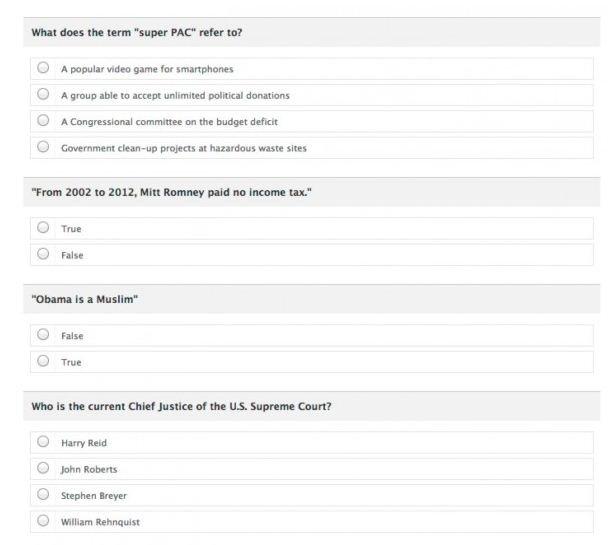
Task: Choose William Rehnquist option
Action: [x=43, y=521]
